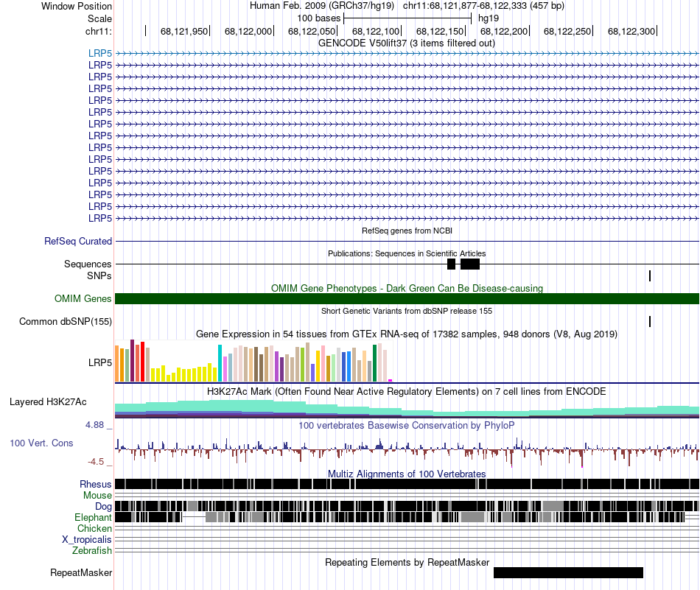Open 'Short Genetic Variants from dbSNP release 155' title

pyautogui.click(x=407, y=311)
